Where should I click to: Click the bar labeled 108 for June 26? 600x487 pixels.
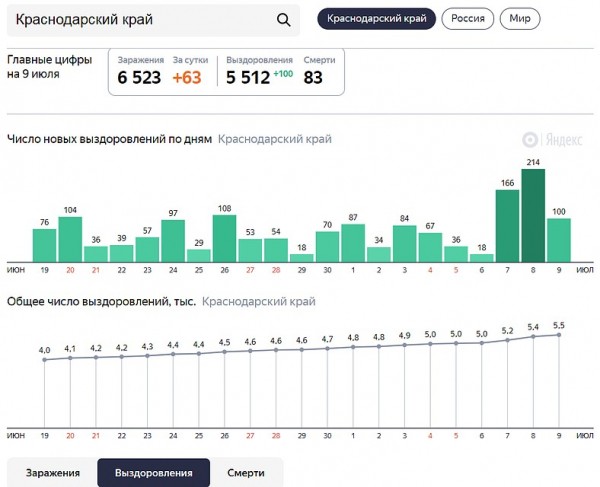click(x=224, y=238)
